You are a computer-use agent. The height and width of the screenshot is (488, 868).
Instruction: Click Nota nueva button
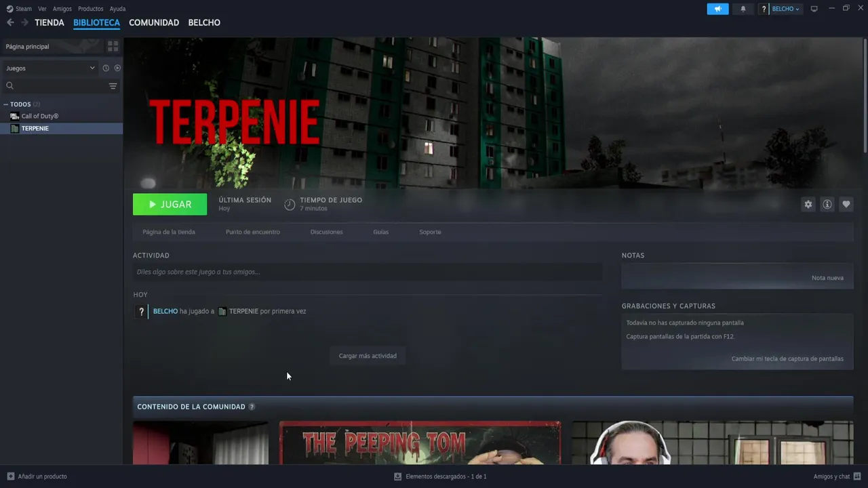pyautogui.click(x=827, y=278)
